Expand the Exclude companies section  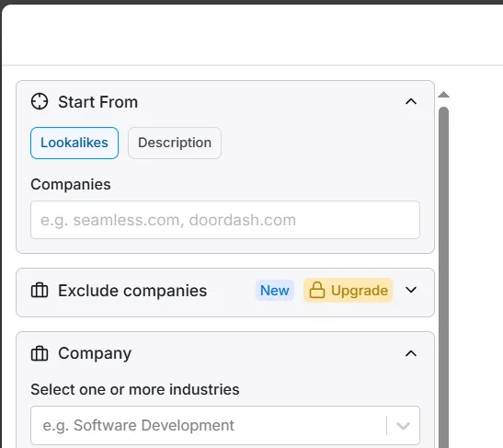click(x=411, y=290)
